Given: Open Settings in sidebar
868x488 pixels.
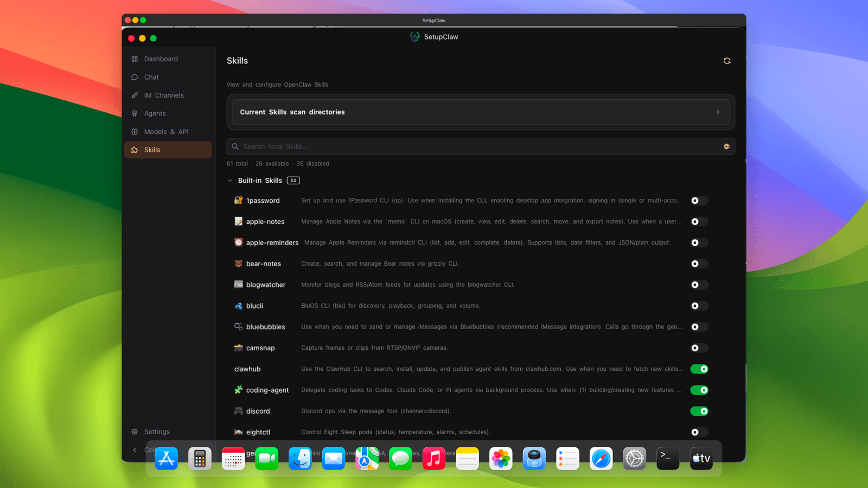Looking at the screenshot, I should pos(168,432).
